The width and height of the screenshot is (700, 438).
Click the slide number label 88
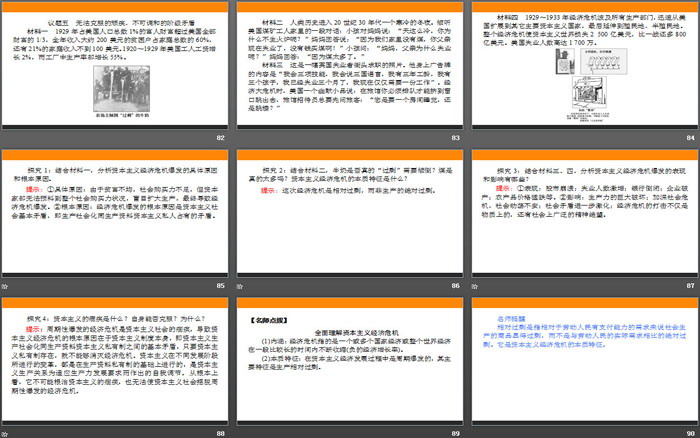(x=221, y=433)
